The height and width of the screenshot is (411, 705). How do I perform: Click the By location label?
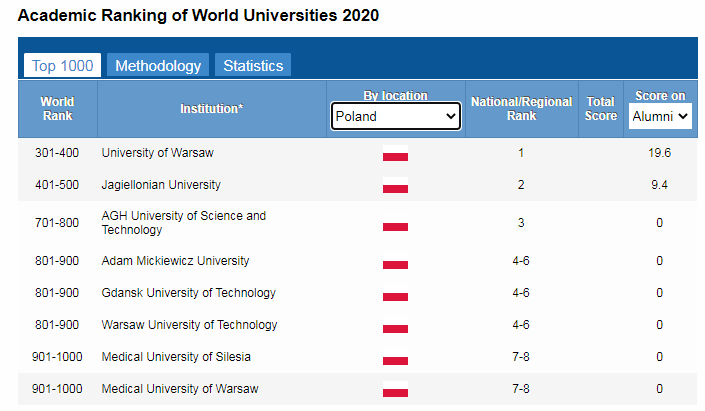(x=396, y=95)
